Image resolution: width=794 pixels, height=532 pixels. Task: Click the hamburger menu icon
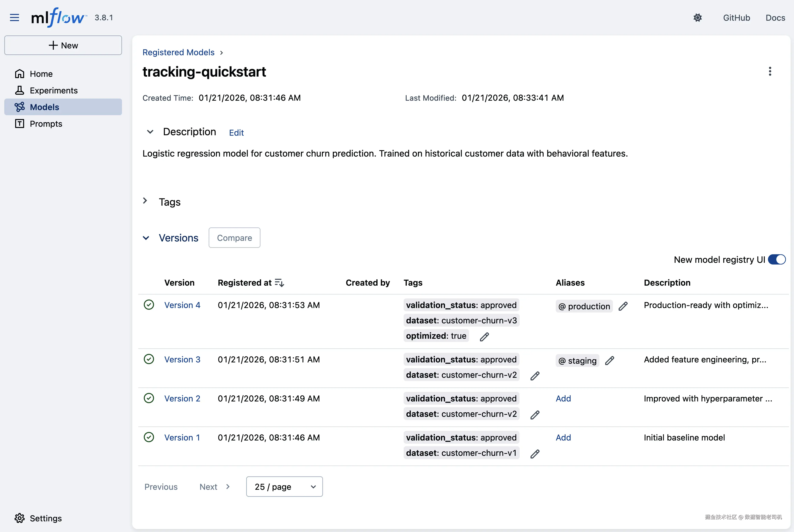point(14,18)
